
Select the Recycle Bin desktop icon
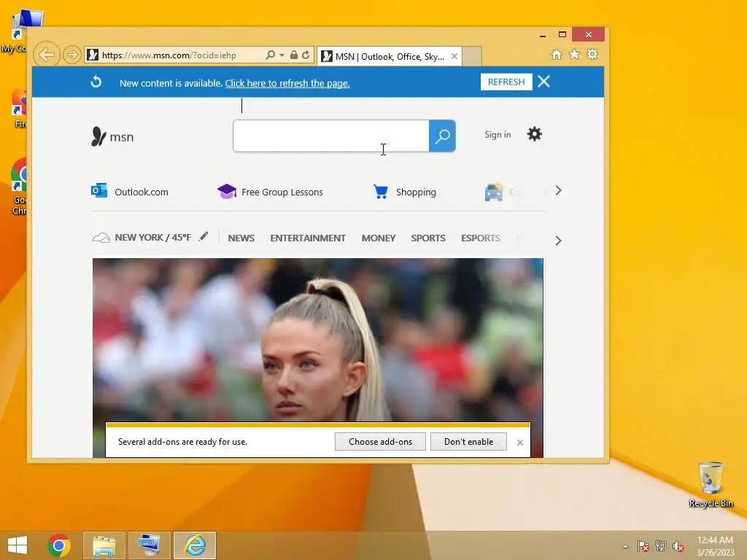pos(711,484)
